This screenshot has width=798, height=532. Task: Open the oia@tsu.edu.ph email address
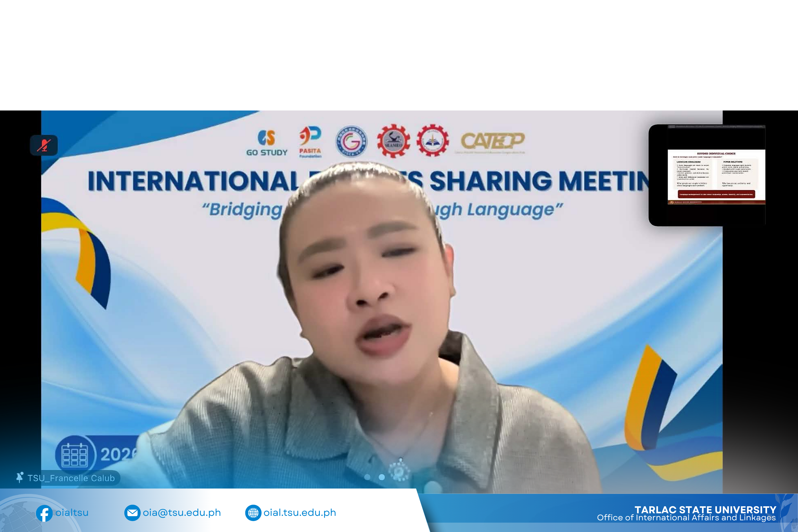(x=182, y=513)
